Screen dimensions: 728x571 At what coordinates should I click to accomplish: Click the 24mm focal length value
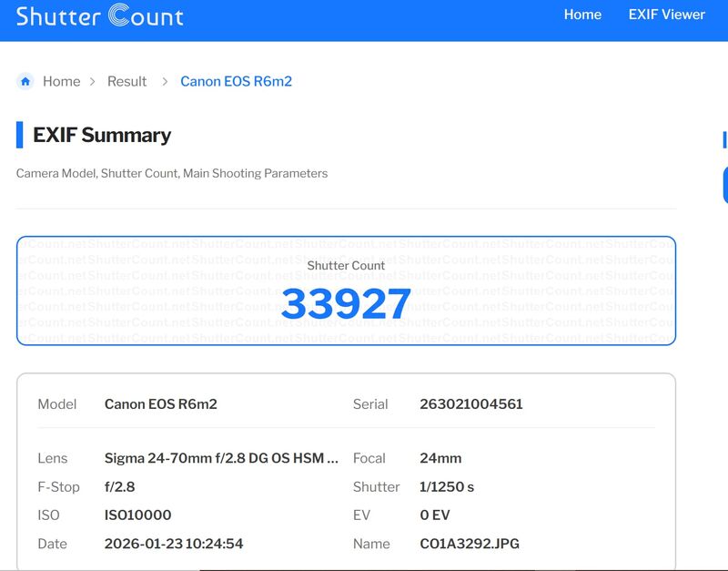440,458
